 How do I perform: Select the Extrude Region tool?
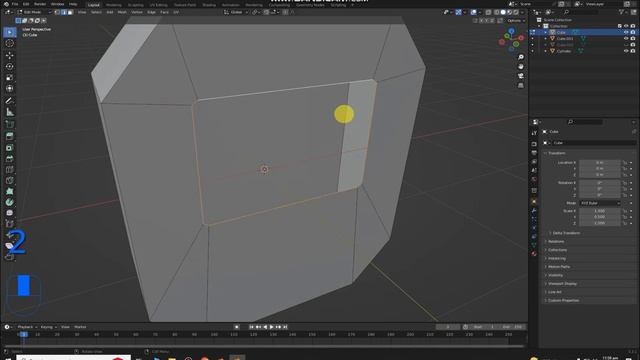click(x=9, y=136)
